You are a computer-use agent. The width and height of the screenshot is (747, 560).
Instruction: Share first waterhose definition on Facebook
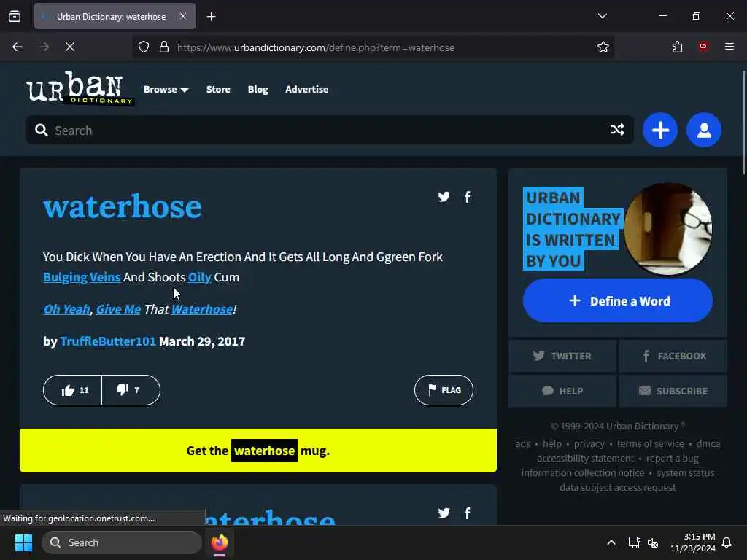(468, 197)
